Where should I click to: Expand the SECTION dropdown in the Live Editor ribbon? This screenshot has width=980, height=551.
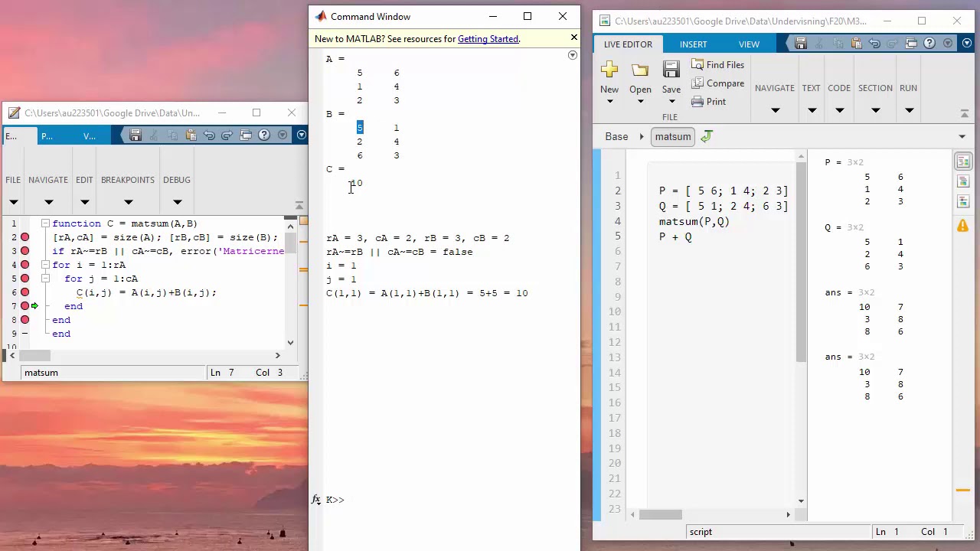[x=876, y=110]
